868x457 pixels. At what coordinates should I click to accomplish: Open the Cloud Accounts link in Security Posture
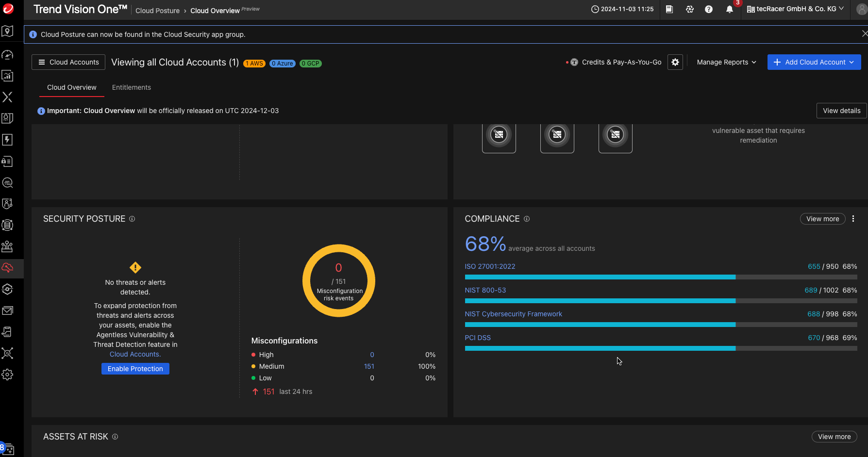click(x=135, y=354)
